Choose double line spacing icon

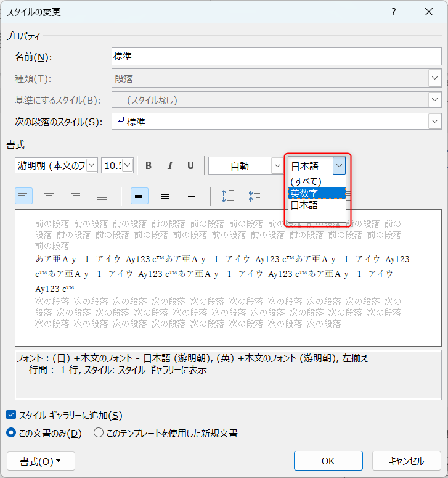point(192,196)
